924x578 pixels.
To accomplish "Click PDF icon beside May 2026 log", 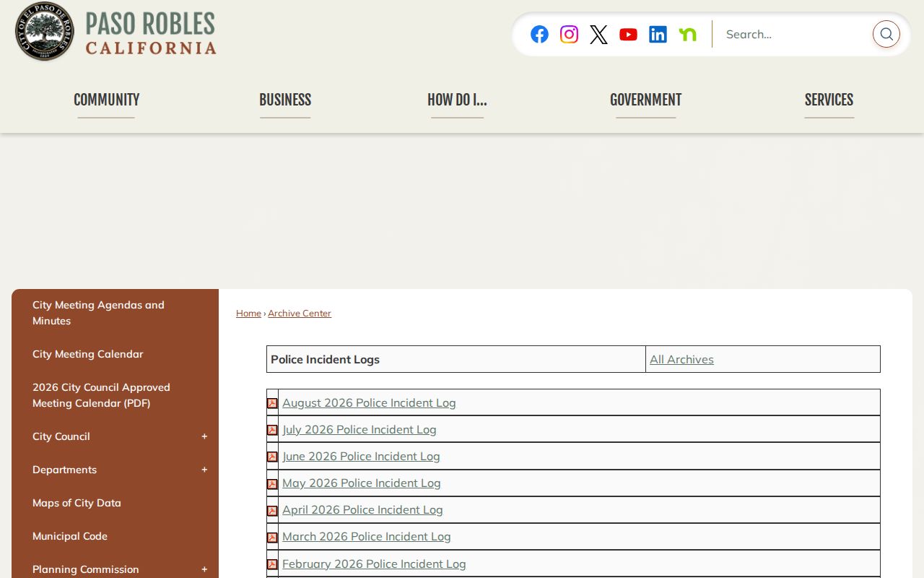I will 272,484.
